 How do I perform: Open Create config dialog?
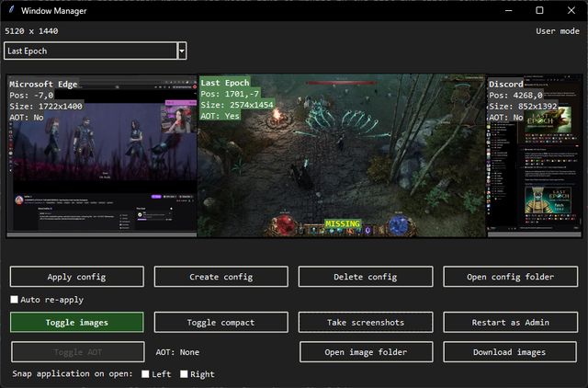coord(220,277)
